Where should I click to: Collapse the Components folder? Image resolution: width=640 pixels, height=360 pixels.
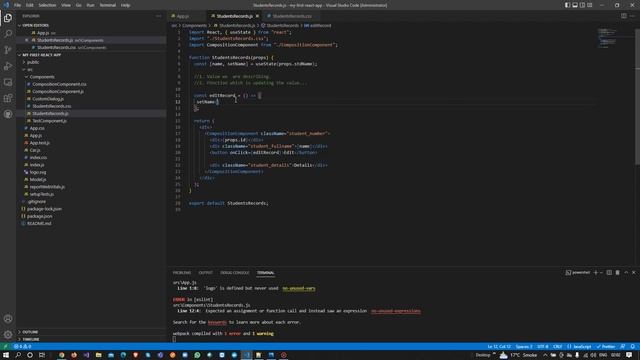click(x=41, y=77)
